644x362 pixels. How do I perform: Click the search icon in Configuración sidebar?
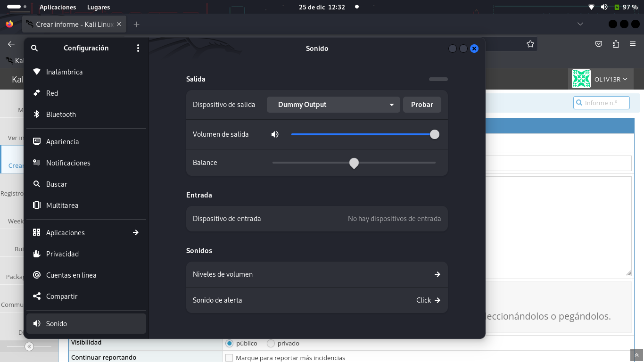point(34,48)
